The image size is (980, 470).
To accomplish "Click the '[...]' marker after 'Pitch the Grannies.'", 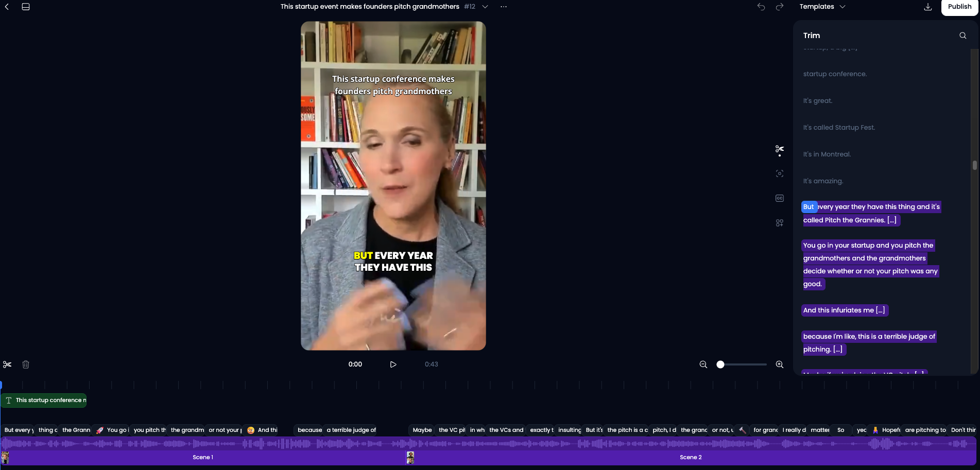I will click(892, 220).
